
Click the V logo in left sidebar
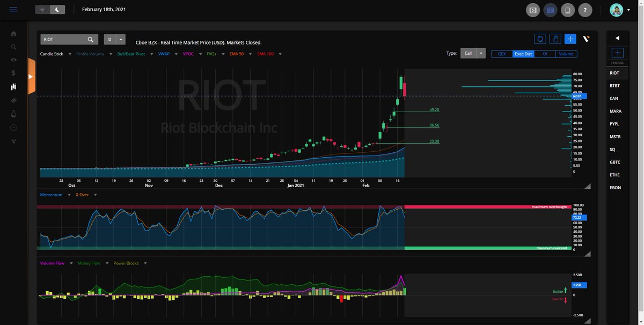[13, 141]
